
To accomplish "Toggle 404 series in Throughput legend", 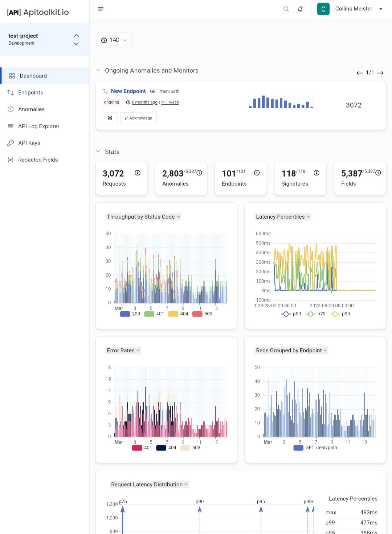I will point(178,314).
